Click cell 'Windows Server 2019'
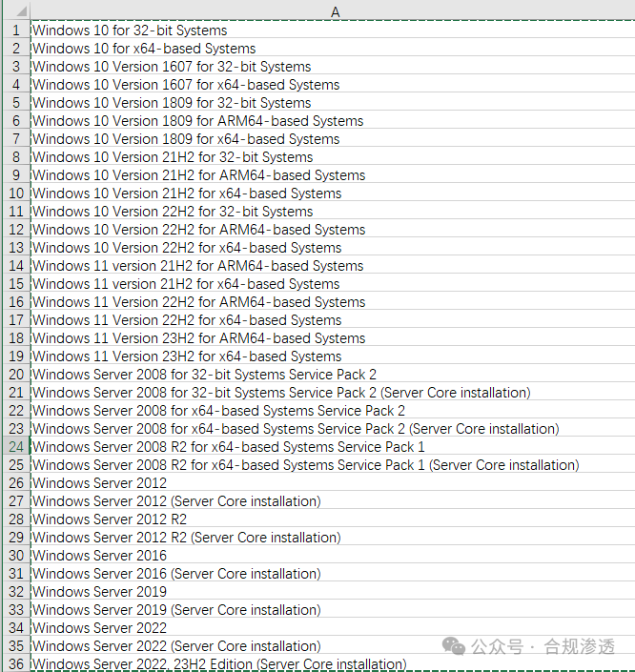Viewport: 635px width, 672px height. pos(333,592)
